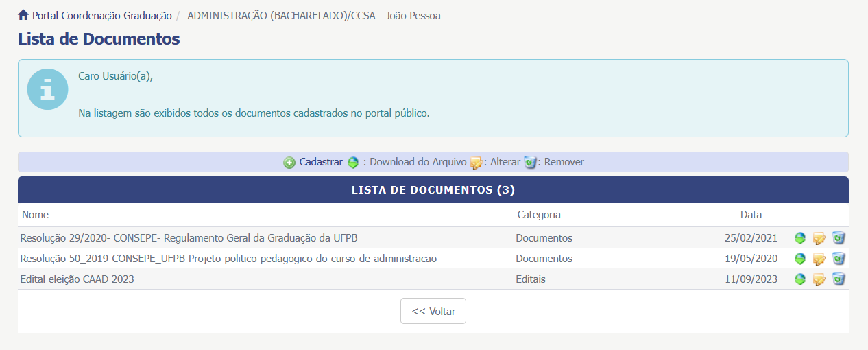Remove the Edital eleição CAAD 2023 document
The image size is (868, 350).
[x=839, y=279]
